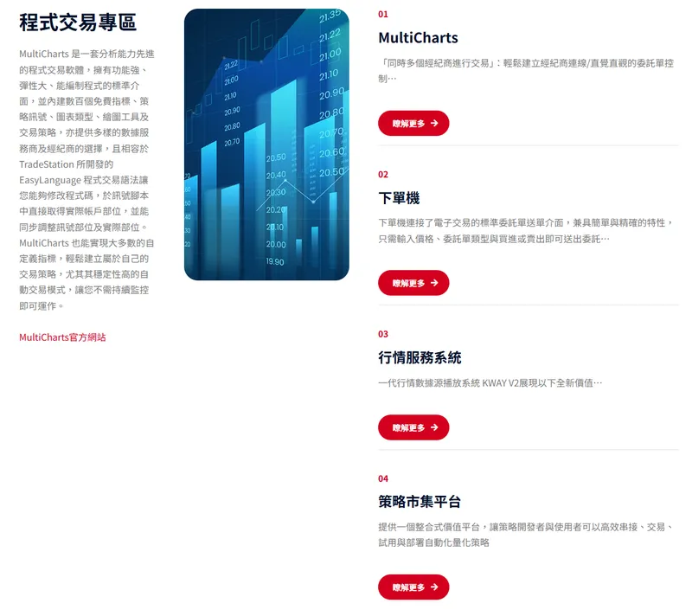Click the number 03 label
This screenshot has height=616, width=692.
coord(383,334)
